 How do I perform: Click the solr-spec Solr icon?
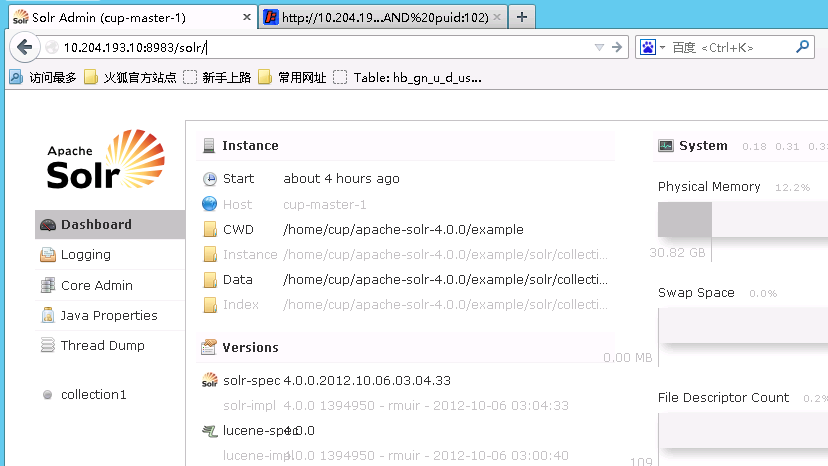pos(210,380)
